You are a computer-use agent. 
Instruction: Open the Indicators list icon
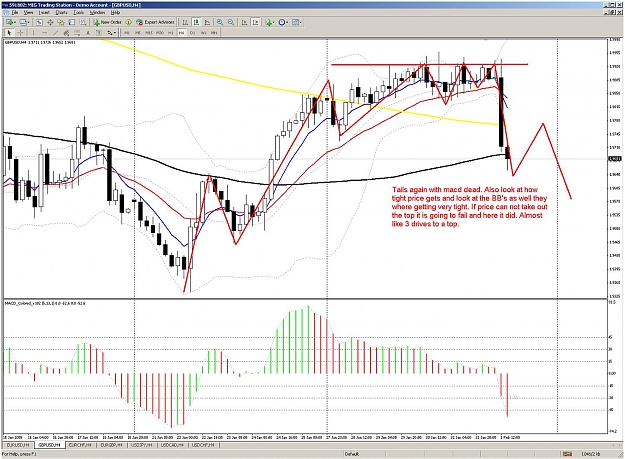tap(269, 22)
